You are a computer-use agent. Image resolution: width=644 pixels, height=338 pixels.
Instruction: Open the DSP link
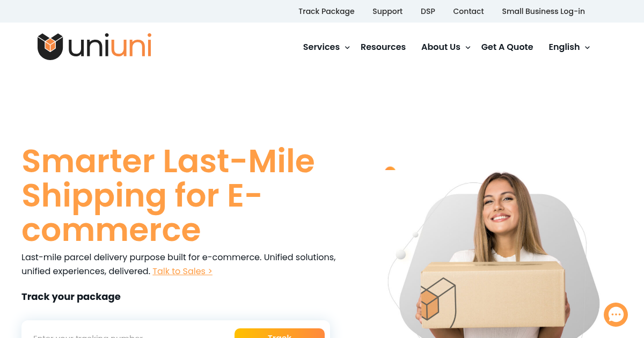point(428,11)
